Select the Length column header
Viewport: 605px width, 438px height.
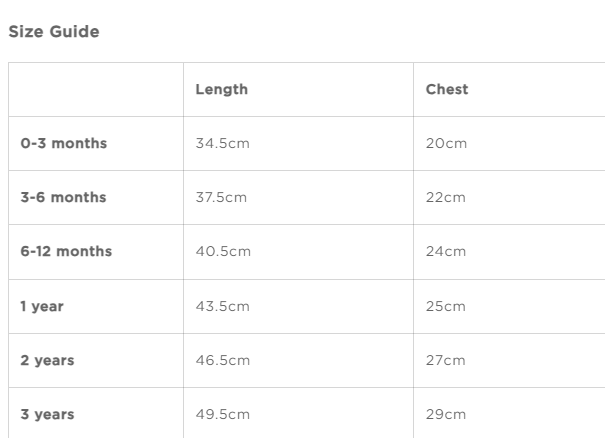point(221,89)
